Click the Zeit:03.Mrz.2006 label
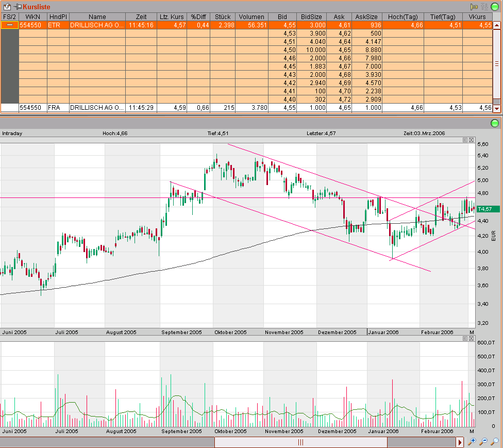Image resolution: width=503 pixels, height=448 pixels. coord(425,134)
